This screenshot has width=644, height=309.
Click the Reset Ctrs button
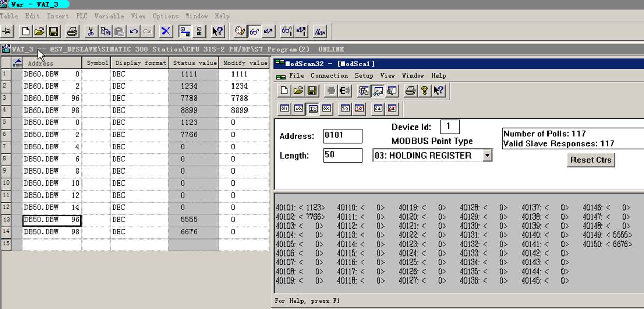[x=591, y=160]
